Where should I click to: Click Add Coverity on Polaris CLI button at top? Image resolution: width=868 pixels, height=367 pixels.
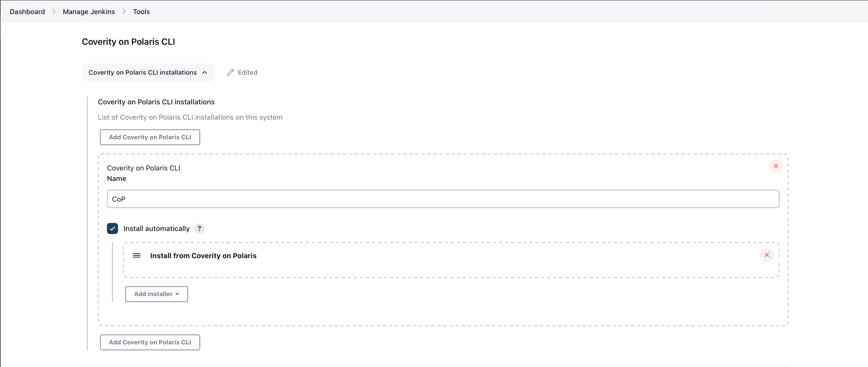tap(149, 137)
